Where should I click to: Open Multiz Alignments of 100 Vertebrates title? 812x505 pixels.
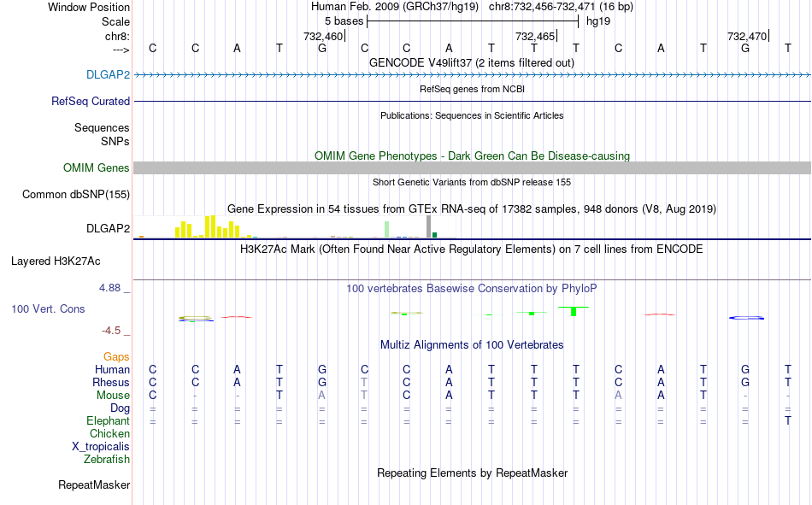pos(472,345)
